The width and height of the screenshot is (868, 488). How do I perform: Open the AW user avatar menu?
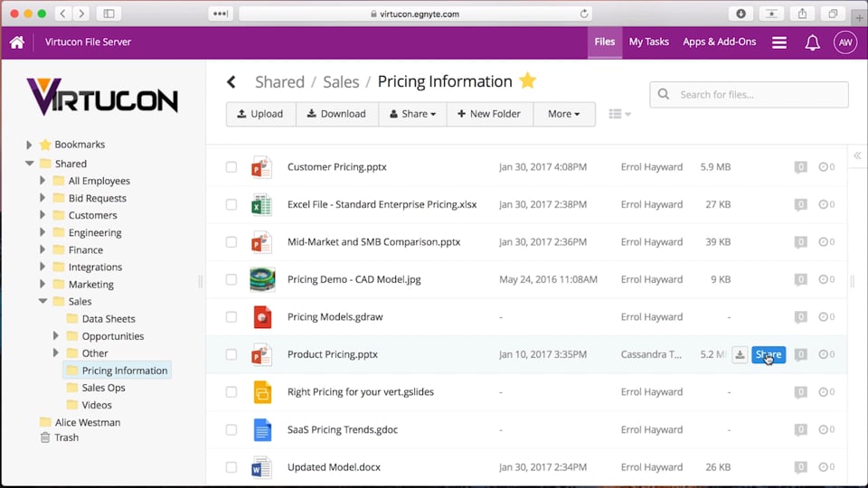pyautogui.click(x=844, y=42)
